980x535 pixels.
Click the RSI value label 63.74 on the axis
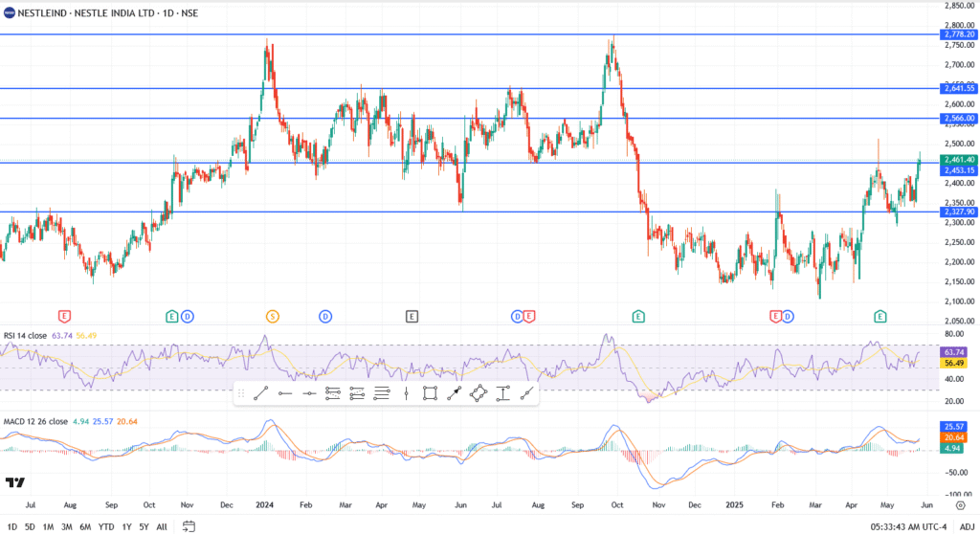click(x=953, y=352)
